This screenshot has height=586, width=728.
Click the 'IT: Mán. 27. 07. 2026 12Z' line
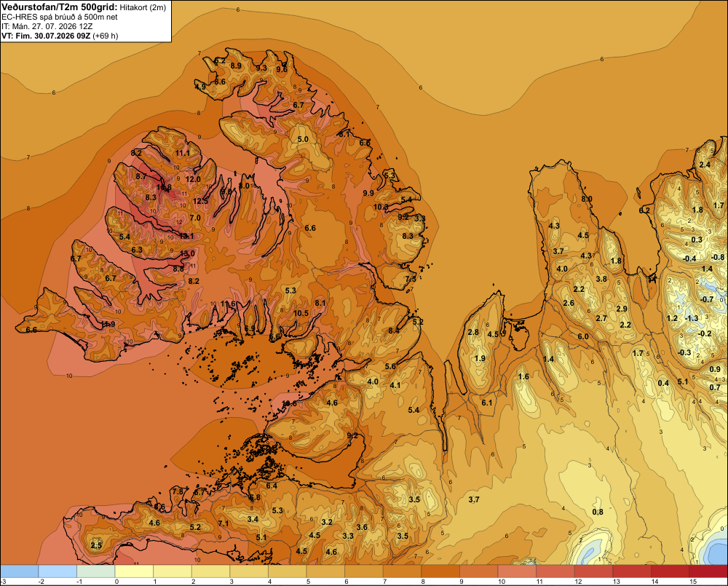[47, 26]
